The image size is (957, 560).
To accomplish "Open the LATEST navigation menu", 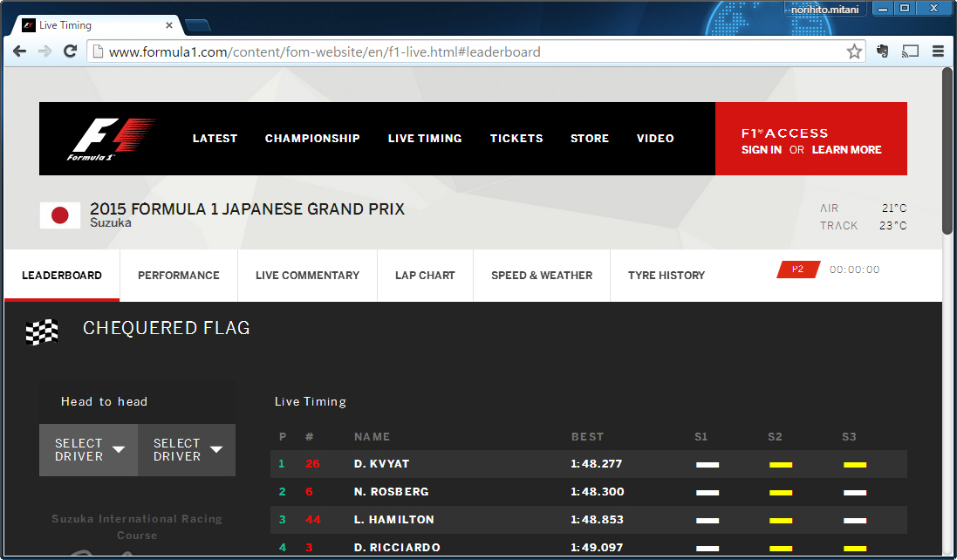I will (x=215, y=139).
